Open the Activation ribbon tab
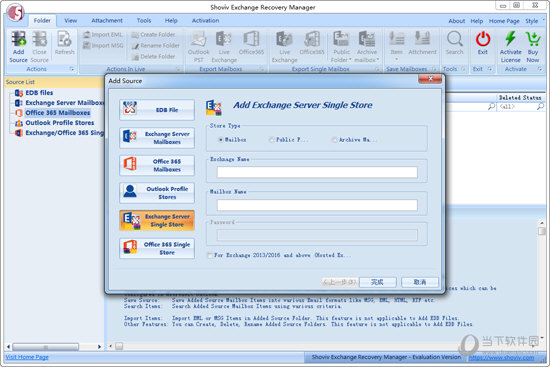The width and height of the screenshot is (550, 367). pyautogui.click(x=205, y=20)
